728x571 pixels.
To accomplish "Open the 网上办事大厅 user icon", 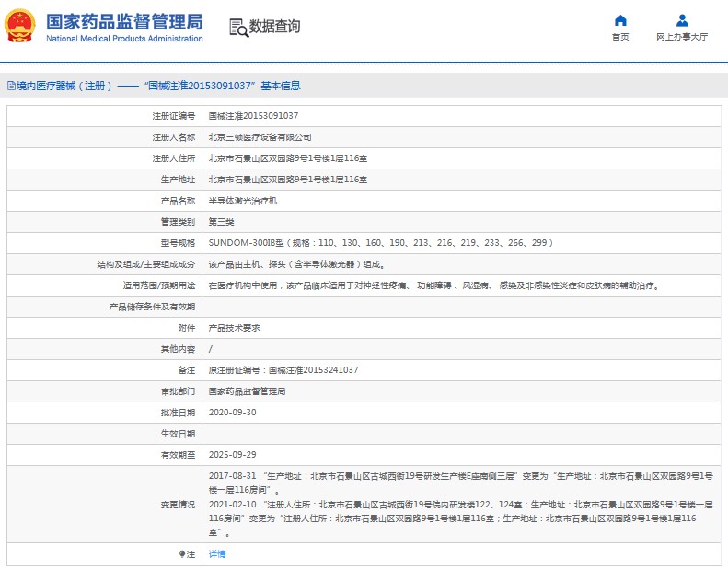I will [682, 20].
